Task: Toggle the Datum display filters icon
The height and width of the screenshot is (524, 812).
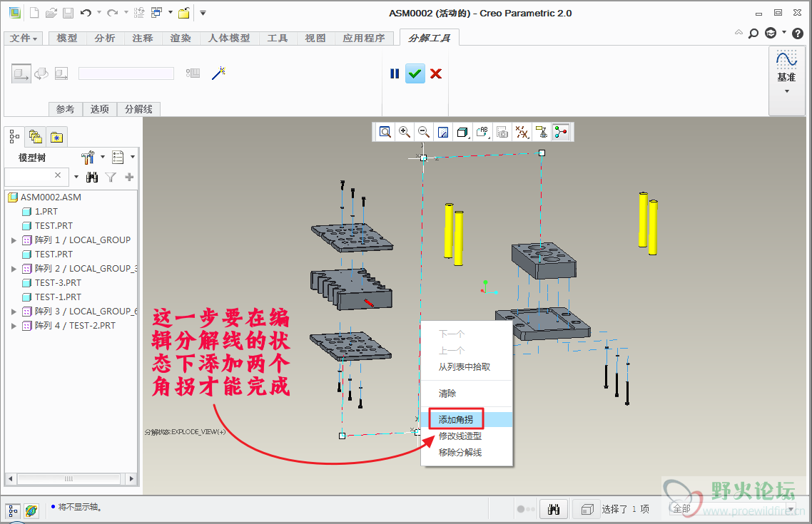Action: pyautogui.click(x=522, y=133)
